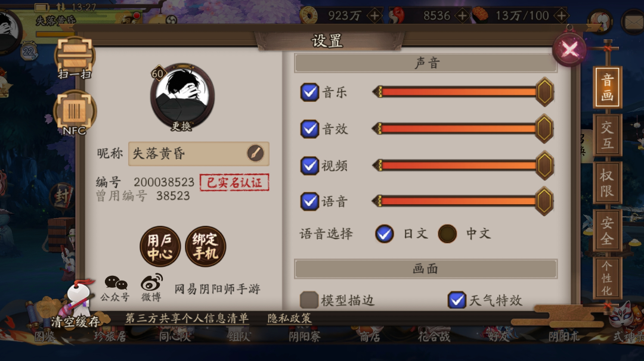Enable the 模型描边 checkbox
The width and height of the screenshot is (644, 361).
(x=309, y=300)
